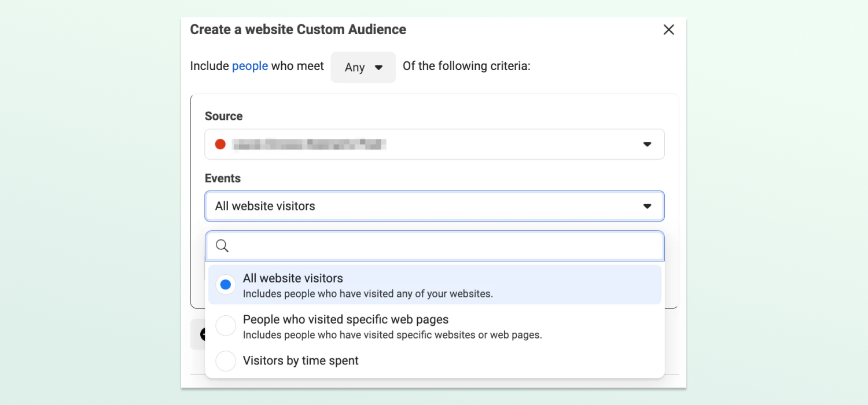This screenshot has width=868, height=405.
Task: Click the blurred source name text
Action: click(x=309, y=144)
